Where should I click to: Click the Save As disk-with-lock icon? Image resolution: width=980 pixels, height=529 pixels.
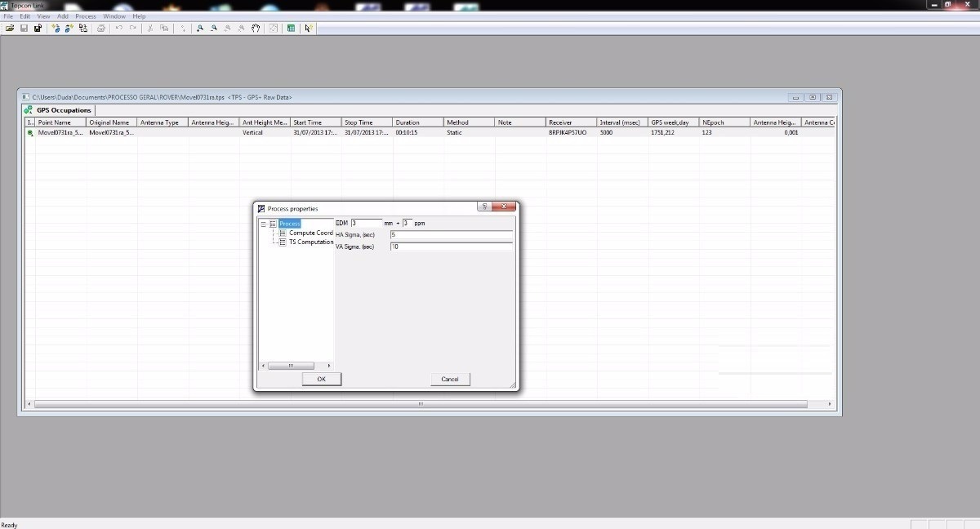pos(38,28)
